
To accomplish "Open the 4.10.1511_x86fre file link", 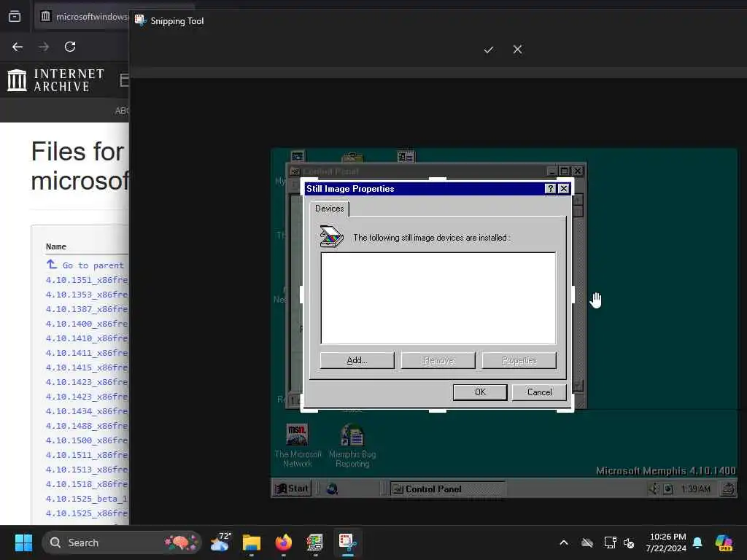I will click(88, 455).
